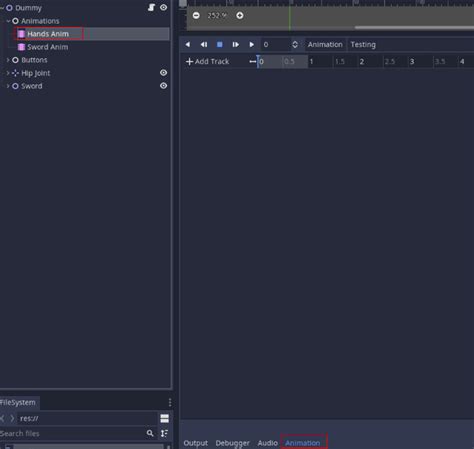The image size is (474, 449).
Task: Toggle FileSystem split view mode icon
Action: click(164, 418)
